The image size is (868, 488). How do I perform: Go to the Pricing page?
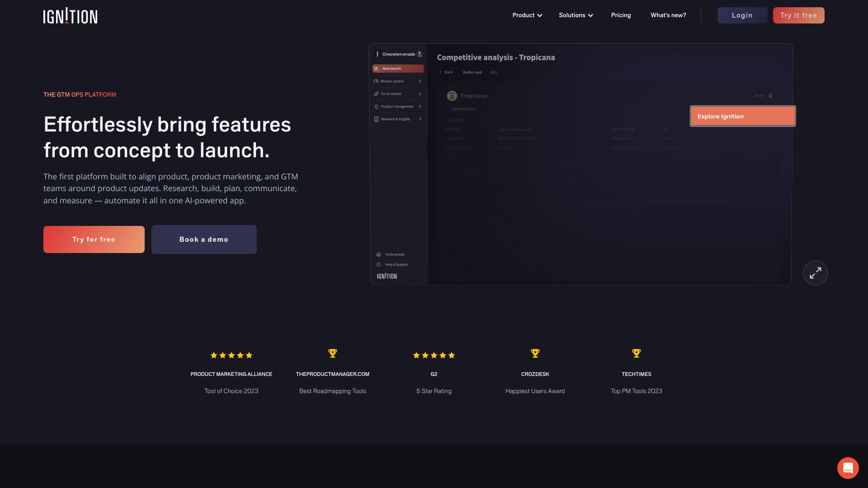pyautogui.click(x=621, y=15)
